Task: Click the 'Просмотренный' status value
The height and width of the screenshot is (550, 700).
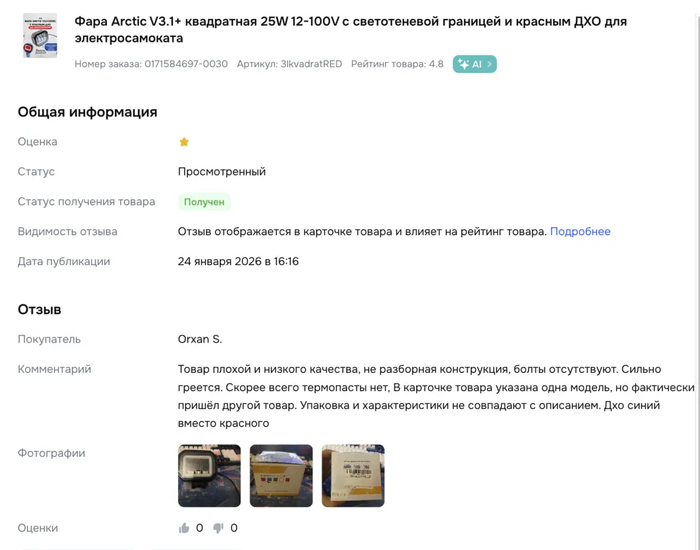Action: point(222,172)
